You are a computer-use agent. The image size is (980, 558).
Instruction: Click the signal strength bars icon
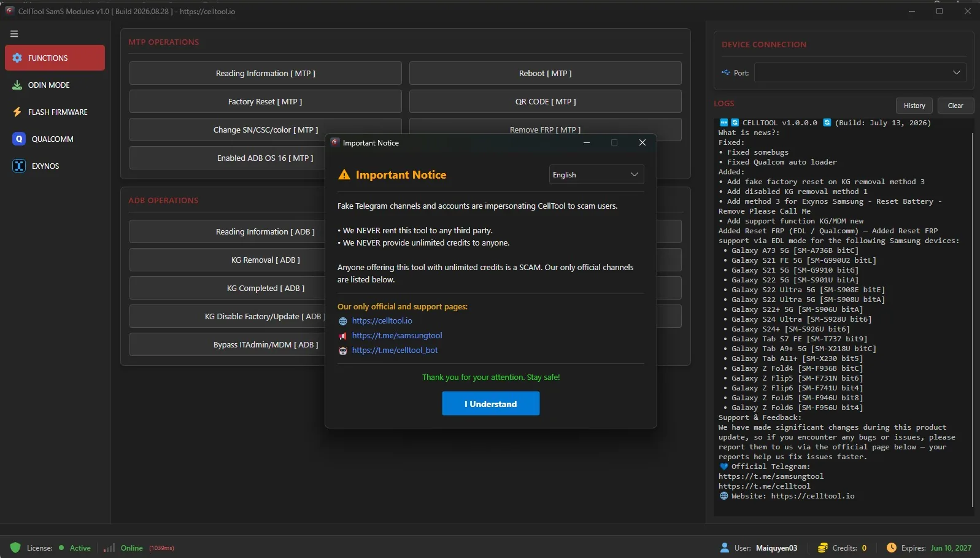click(109, 548)
